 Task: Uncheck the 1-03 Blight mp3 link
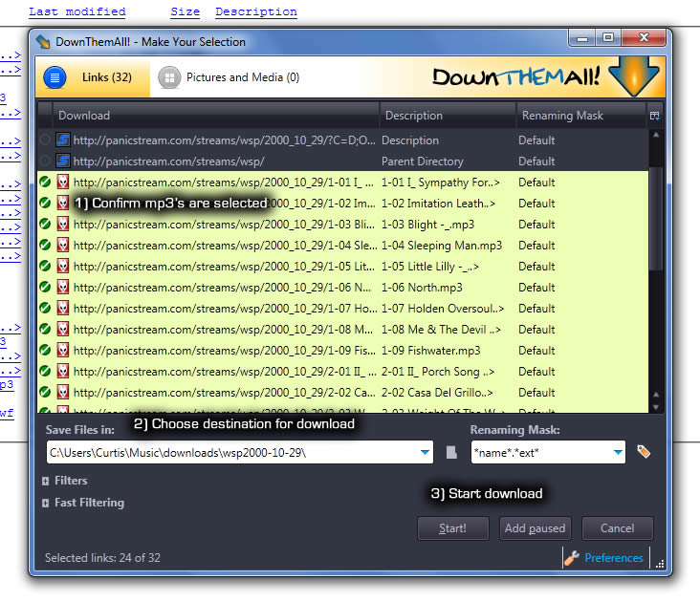tap(45, 225)
